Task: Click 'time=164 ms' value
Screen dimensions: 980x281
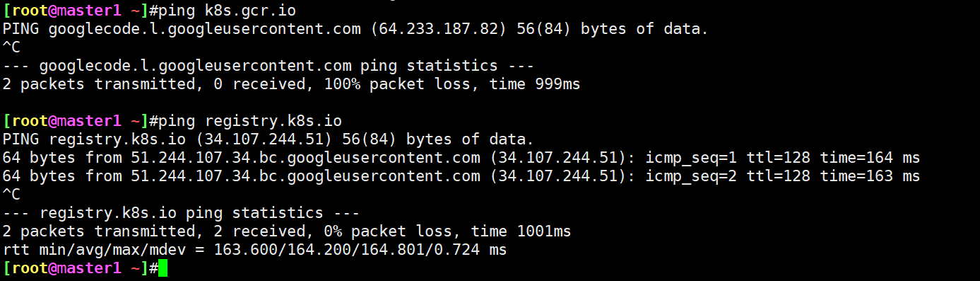Action: pyautogui.click(x=870, y=158)
